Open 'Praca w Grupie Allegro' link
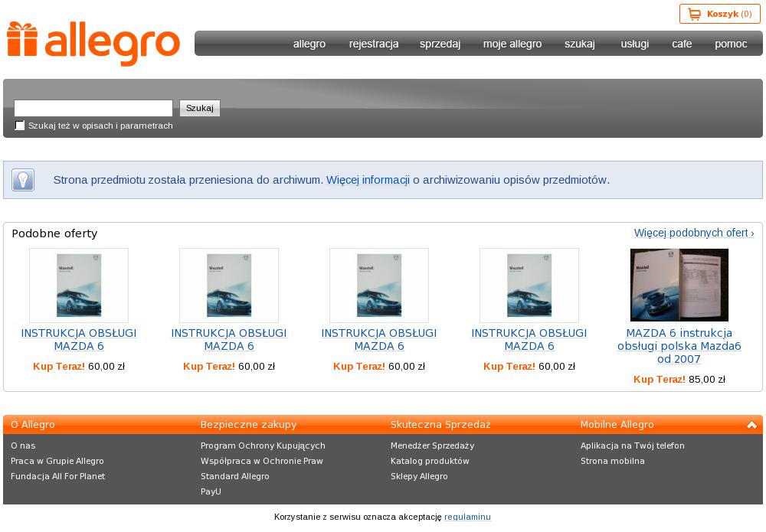 click(57, 461)
